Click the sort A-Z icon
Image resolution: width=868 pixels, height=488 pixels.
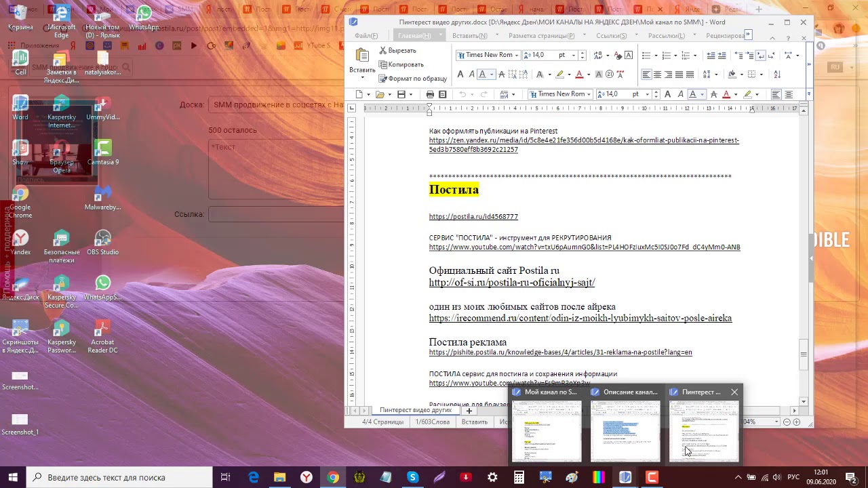[776, 75]
